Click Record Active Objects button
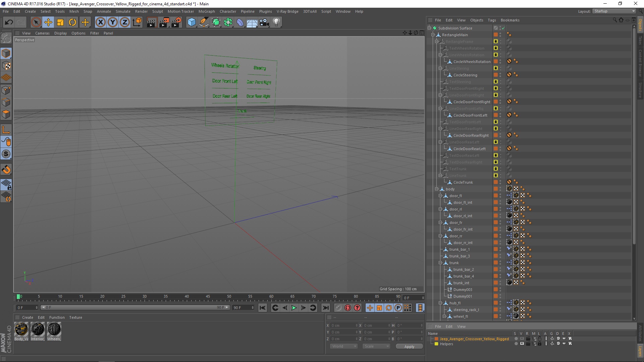The width and height of the screenshot is (644, 362). pos(338,308)
